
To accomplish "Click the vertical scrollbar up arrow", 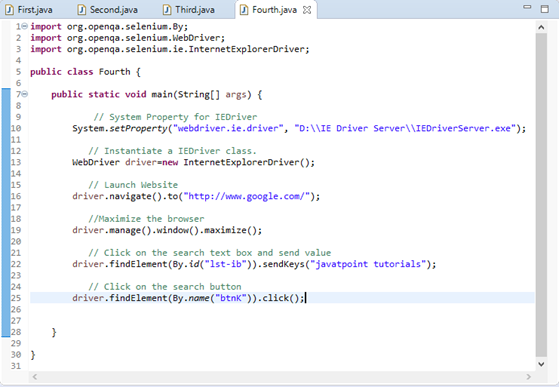I will [x=541, y=27].
